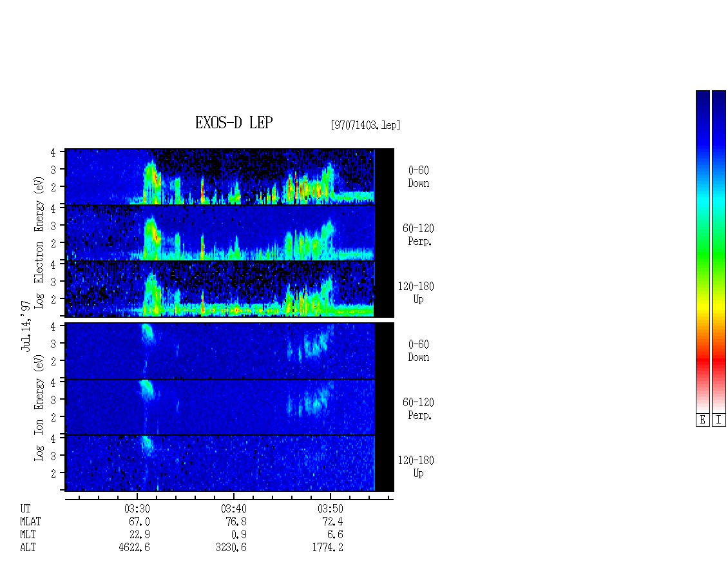Click the 03:40 time tick label
Viewport: 728px width, 564px height.
coord(233,509)
